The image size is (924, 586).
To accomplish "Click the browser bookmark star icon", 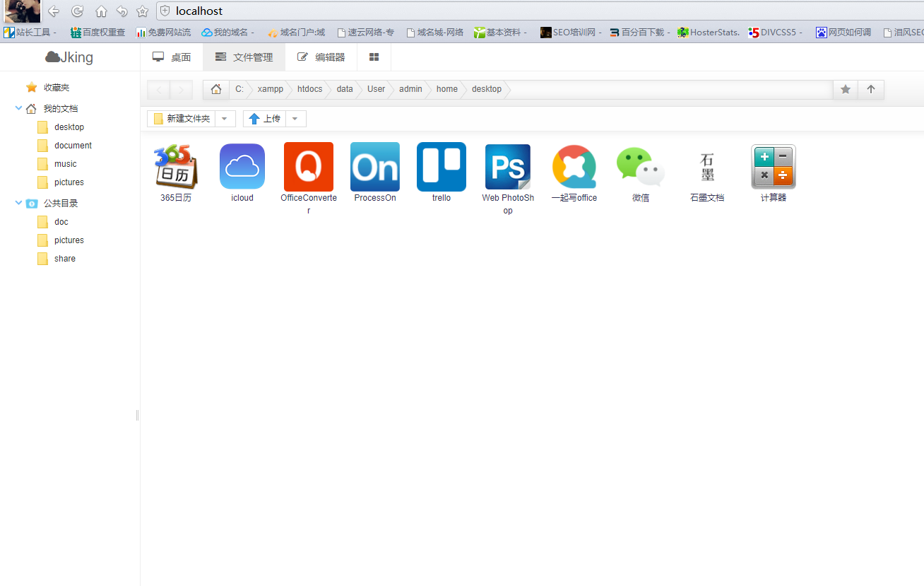I will (142, 11).
